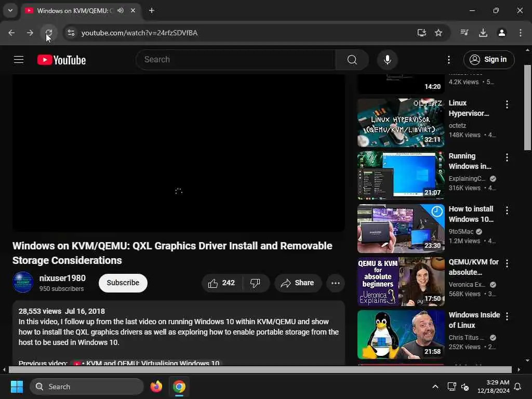Open Chrome profile icon
Screen dimensions: 532x399
click(x=501, y=33)
